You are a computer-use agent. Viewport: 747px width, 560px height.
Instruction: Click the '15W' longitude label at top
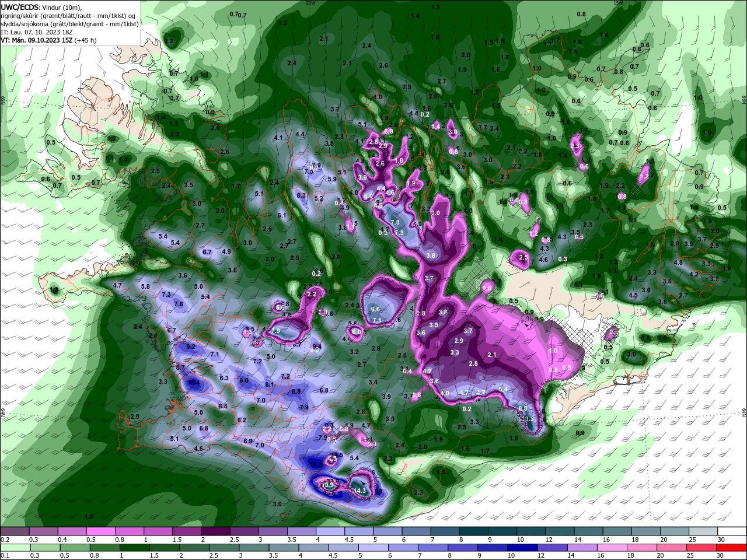pyautogui.click(x=618, y=3)
